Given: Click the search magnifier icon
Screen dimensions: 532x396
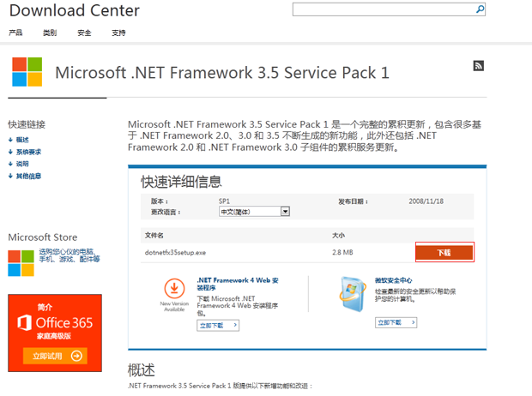Looking at the screenshot, I should (x=480, y=9).
